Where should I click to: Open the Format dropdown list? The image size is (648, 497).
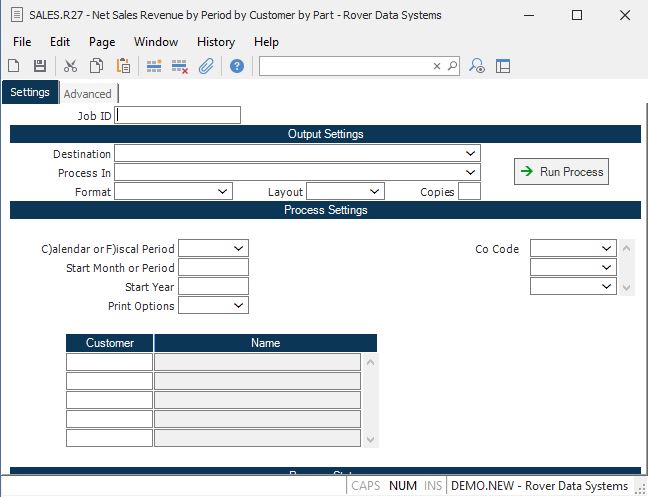222,191
